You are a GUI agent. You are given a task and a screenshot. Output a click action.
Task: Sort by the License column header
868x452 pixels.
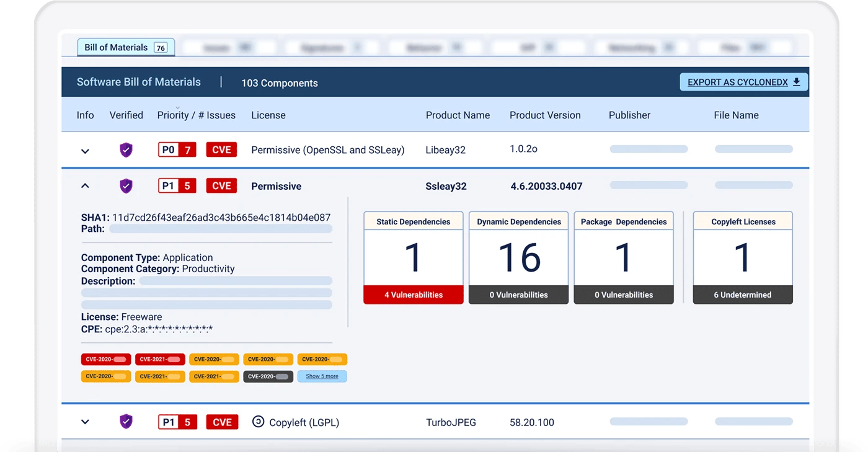(268, 115)
